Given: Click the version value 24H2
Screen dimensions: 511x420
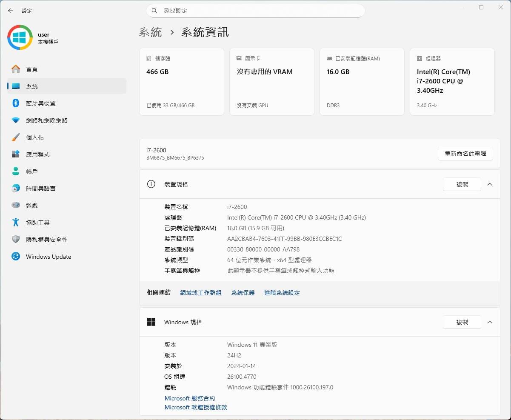Looking at the screenshot, I should click(234, 355).
